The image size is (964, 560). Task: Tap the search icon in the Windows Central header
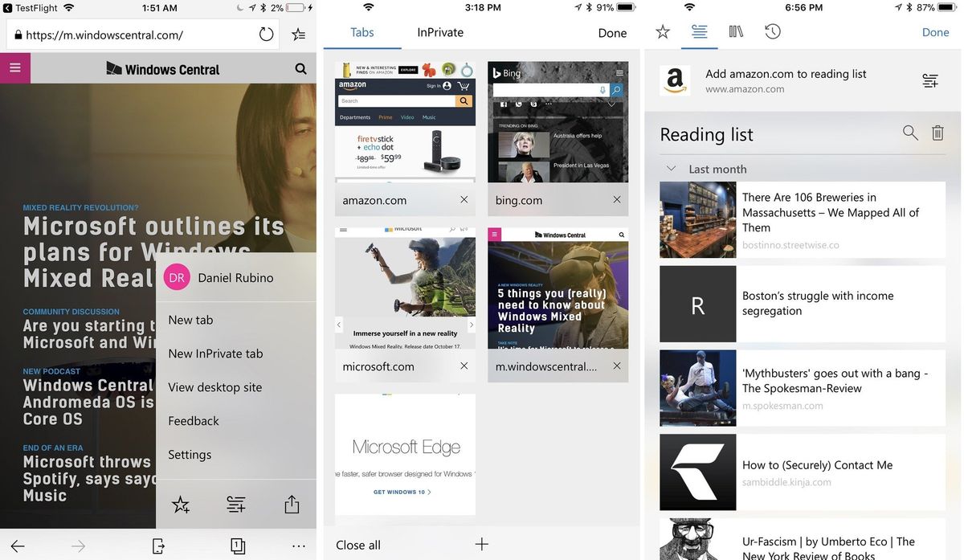(300, 68)
